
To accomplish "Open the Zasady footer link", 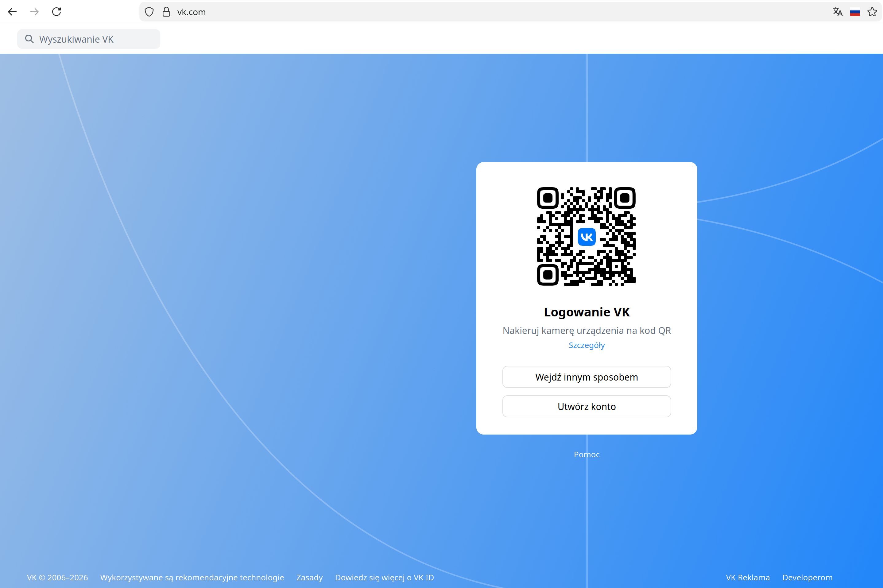I will pyautogui.click(x=309, y=578).
